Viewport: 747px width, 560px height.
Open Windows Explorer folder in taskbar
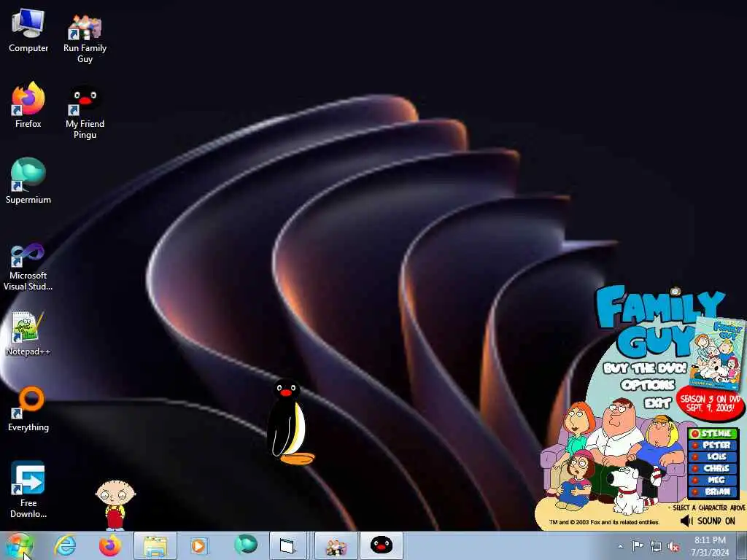pos(155,545)
